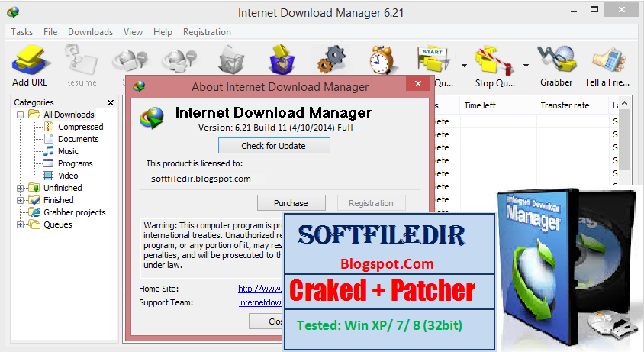Click the Registration button in About dialog
The width and height of the screenshot is (644, 352).
click(x=372, y=203)
